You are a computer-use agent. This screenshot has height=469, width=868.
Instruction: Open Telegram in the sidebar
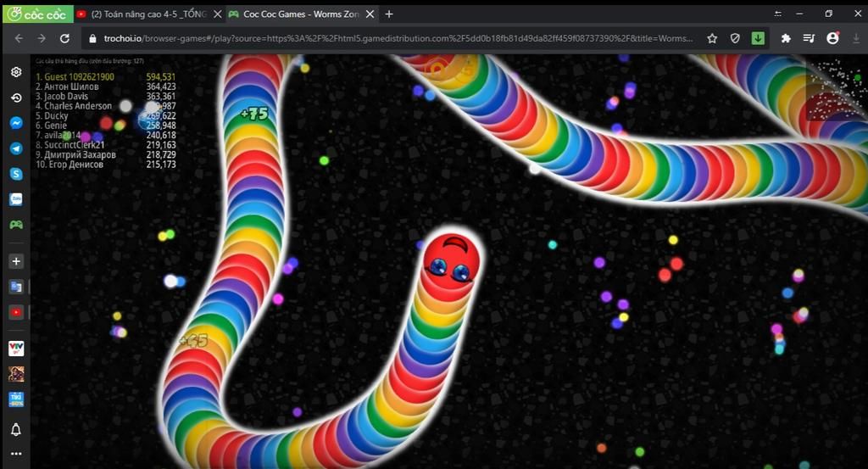click(x=16, y=148)
